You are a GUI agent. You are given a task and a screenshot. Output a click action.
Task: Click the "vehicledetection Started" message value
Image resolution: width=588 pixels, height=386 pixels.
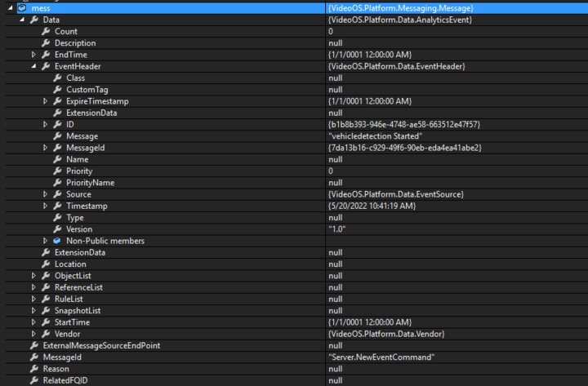(375, 136)
